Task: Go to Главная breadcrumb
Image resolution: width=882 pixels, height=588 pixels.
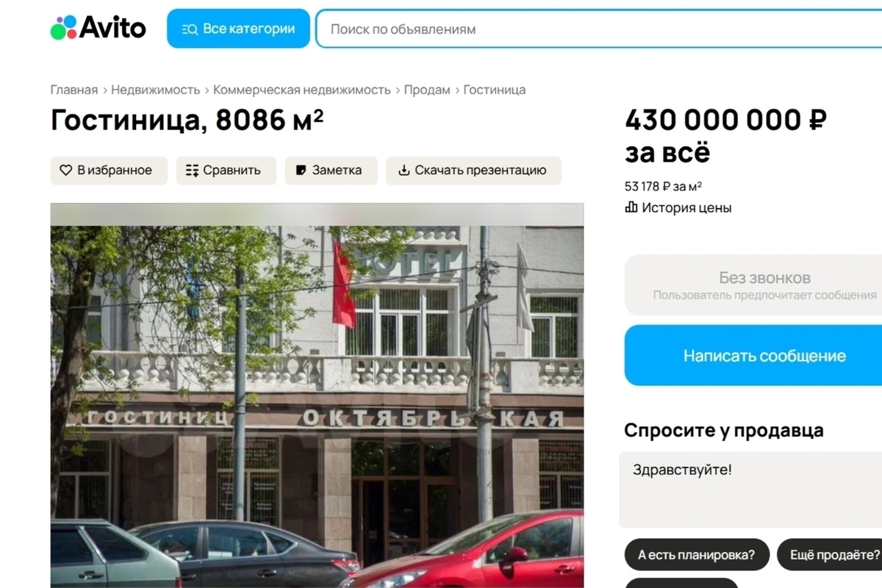Action: coord(74,90)
